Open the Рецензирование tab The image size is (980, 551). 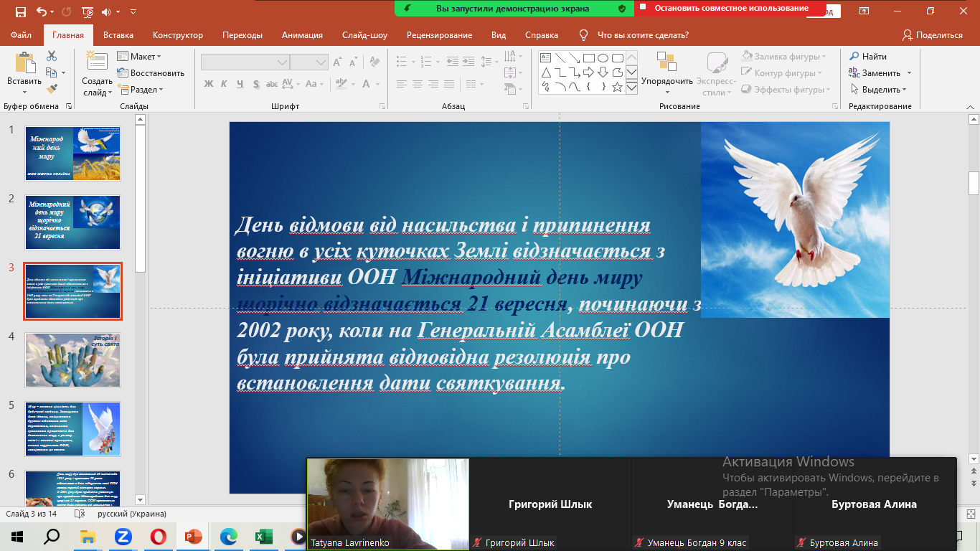[439, 35]
